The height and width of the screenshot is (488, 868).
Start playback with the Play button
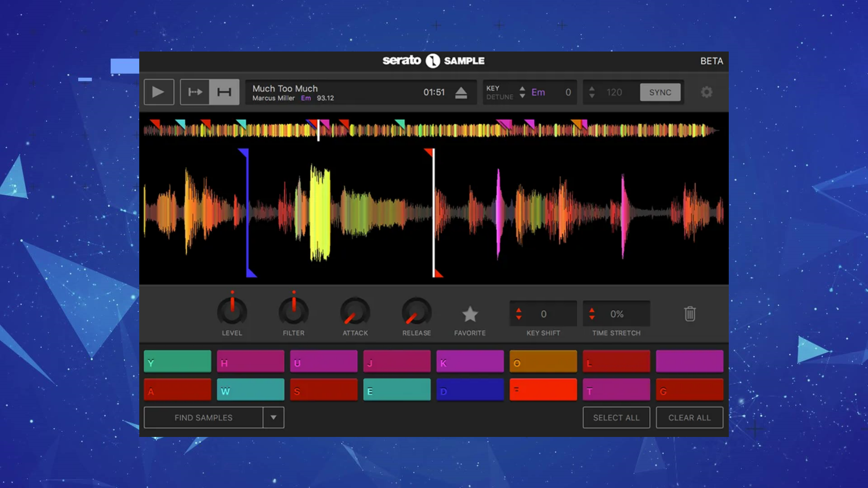[x=159, y=92]
